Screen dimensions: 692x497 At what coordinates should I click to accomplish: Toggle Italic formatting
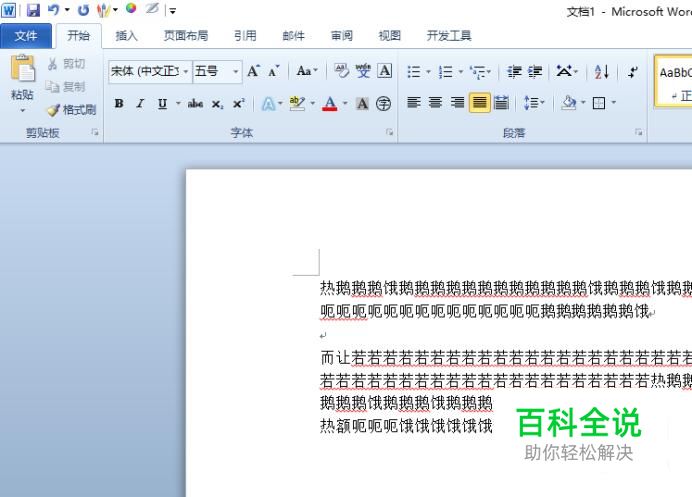pyautogui.click(x=140, y=104)
